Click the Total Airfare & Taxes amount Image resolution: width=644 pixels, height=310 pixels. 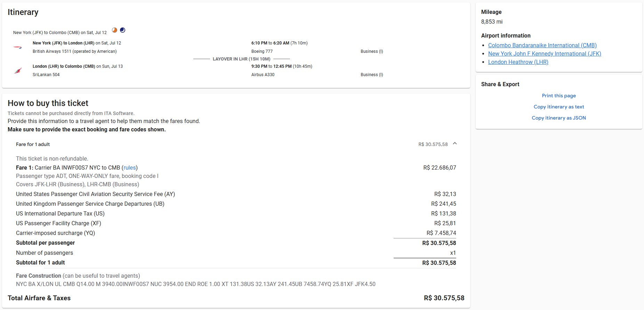coord(444,298)
